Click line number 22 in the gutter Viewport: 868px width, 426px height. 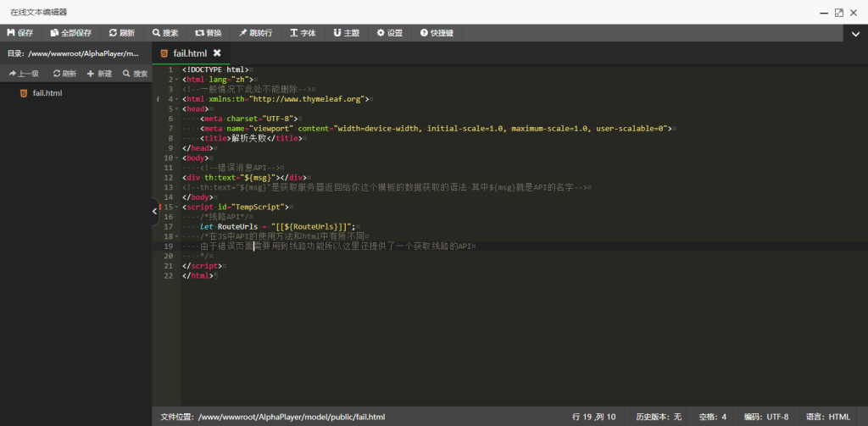point(169,275)
